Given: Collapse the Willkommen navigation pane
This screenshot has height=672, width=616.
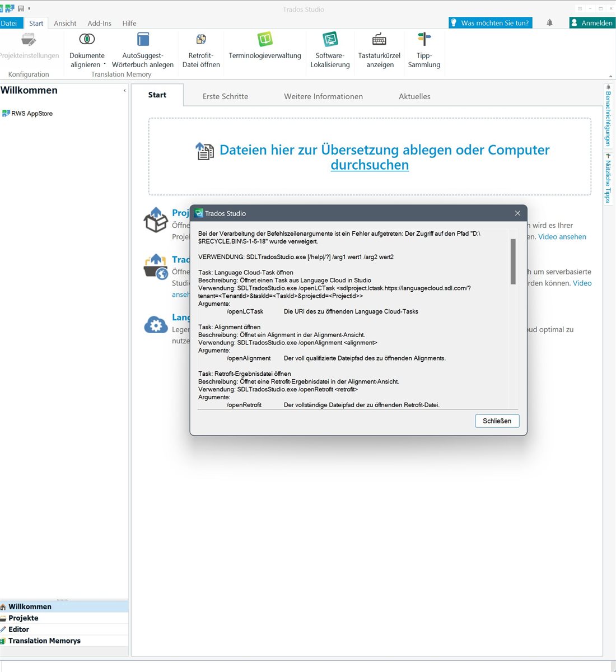Looking at the screenshot, I should pos(124,90).
